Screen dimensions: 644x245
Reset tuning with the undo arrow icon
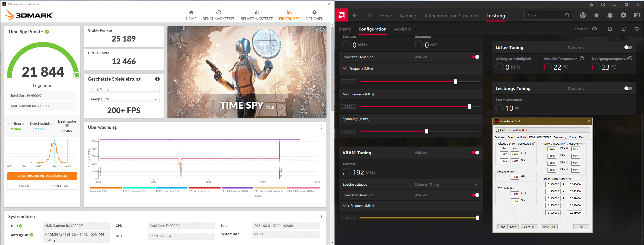click(637, 29)
